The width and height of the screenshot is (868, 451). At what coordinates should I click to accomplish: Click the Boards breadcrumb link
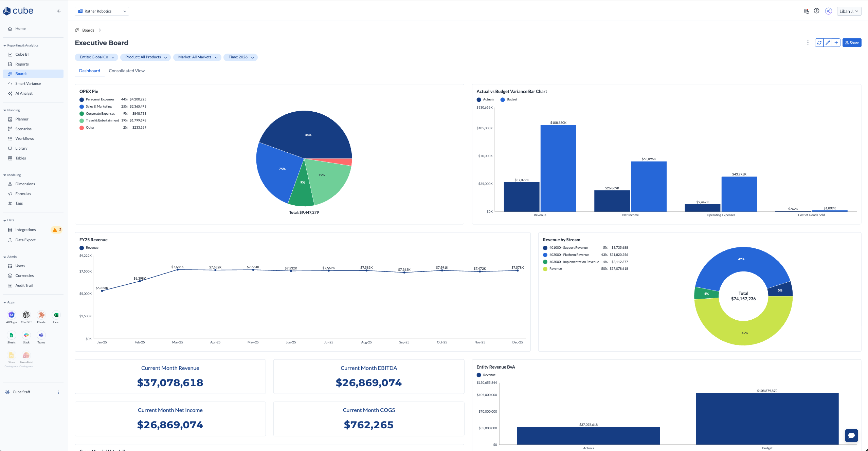[x=88, y=30]
